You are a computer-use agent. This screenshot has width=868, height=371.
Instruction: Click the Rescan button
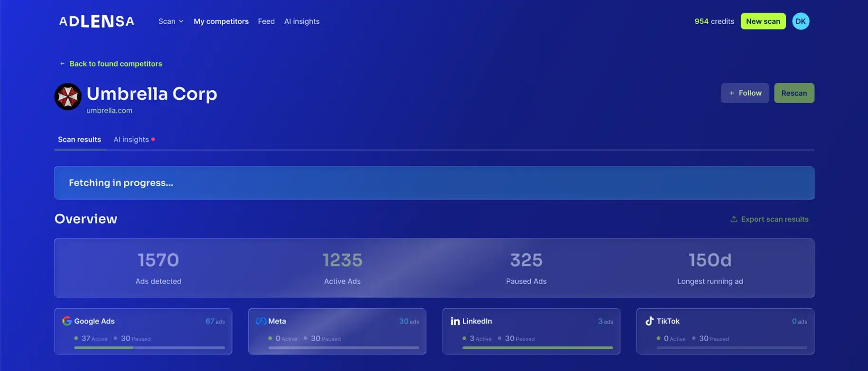794,93
